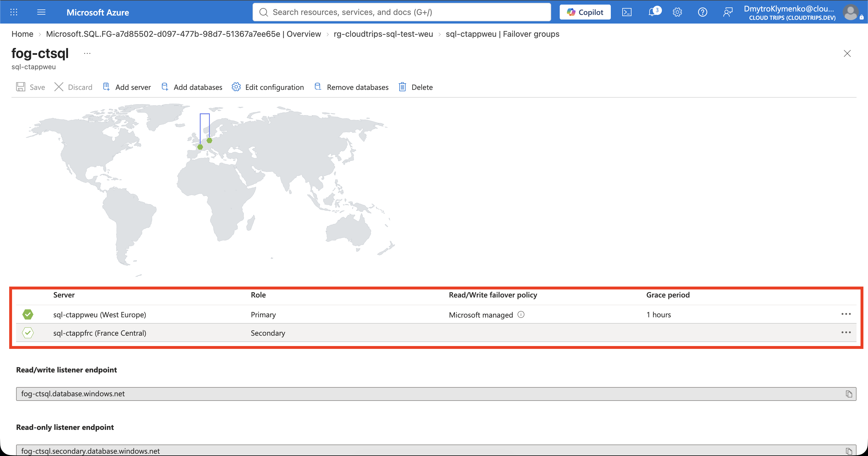Copy the read-only listener endpoint
868x456 pixels.
coord(849,451)
